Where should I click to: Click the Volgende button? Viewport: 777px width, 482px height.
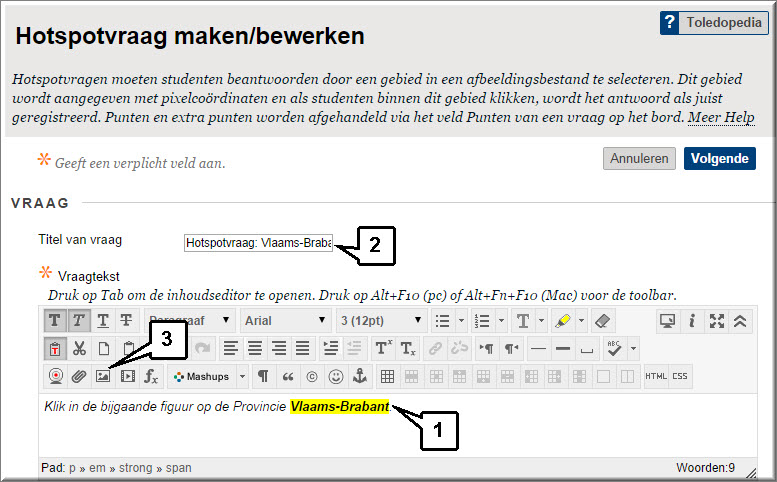(x=720, y=159)
